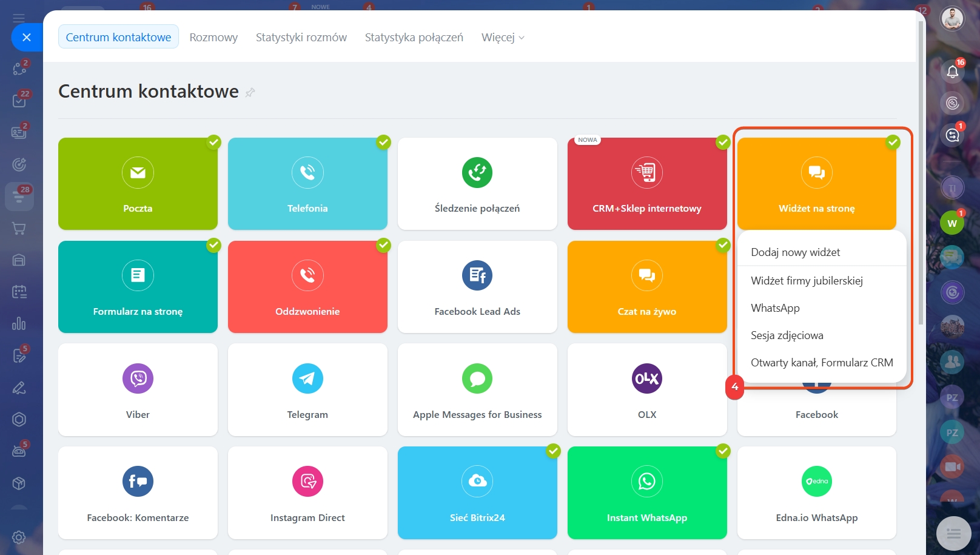Open Apple Messages for Business tile
Viewport: 980px width, 555px height.
pyautogui.click(x=477, y=390)
